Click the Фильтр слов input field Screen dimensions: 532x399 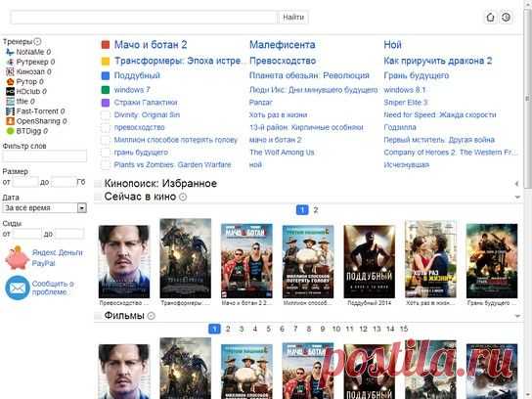[x=44, y=156]
